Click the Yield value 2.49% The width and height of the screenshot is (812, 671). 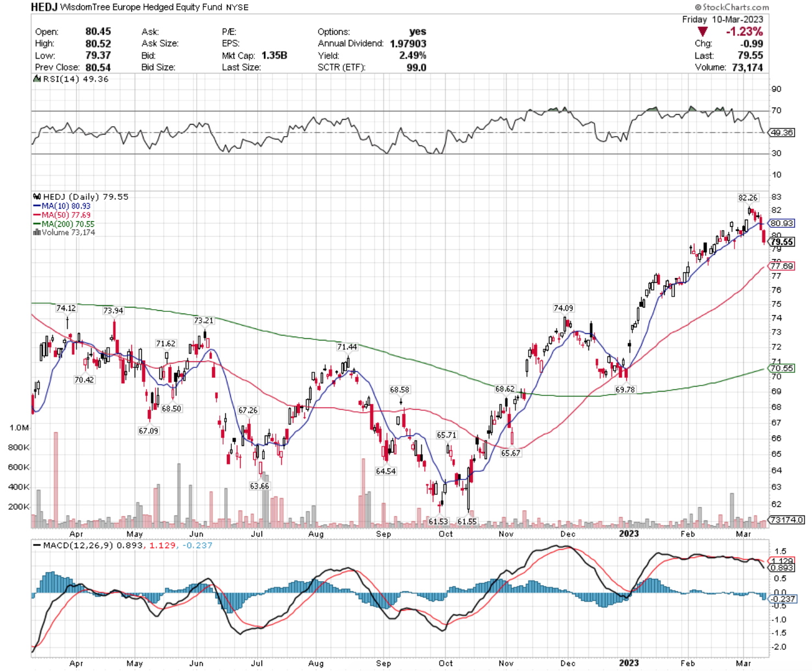click(413, 55)
